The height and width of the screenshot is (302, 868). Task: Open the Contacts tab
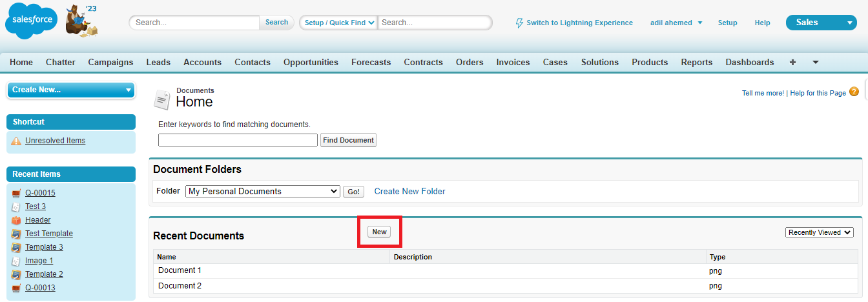253,63
